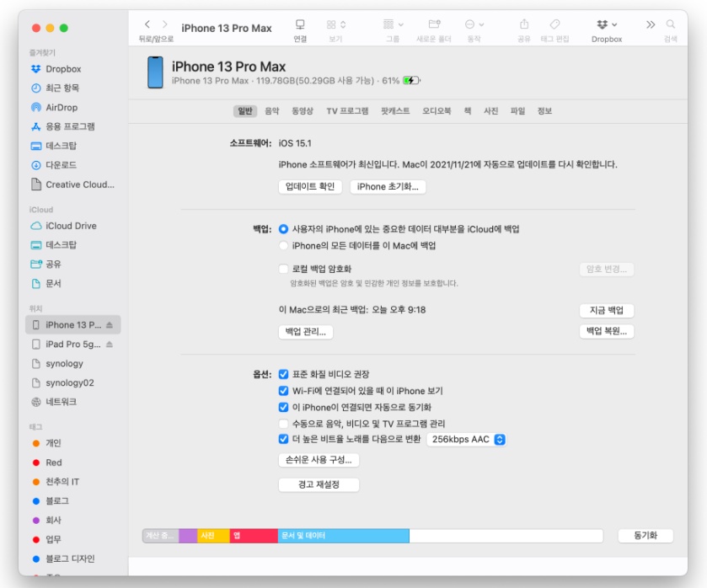The width and height of the screenshot is (707, 588).
Task: Click the red 앱 storage segment
Action: (x=254, y=536)
